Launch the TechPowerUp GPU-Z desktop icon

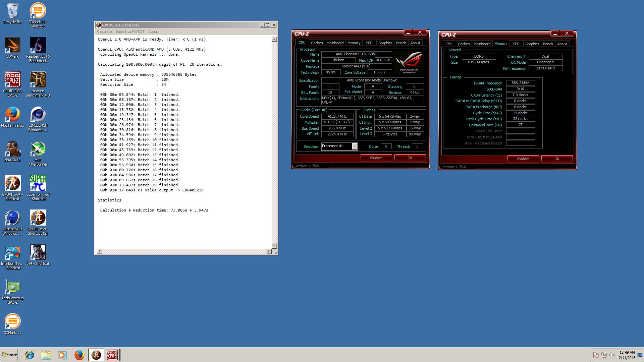[x=12, y=292]
